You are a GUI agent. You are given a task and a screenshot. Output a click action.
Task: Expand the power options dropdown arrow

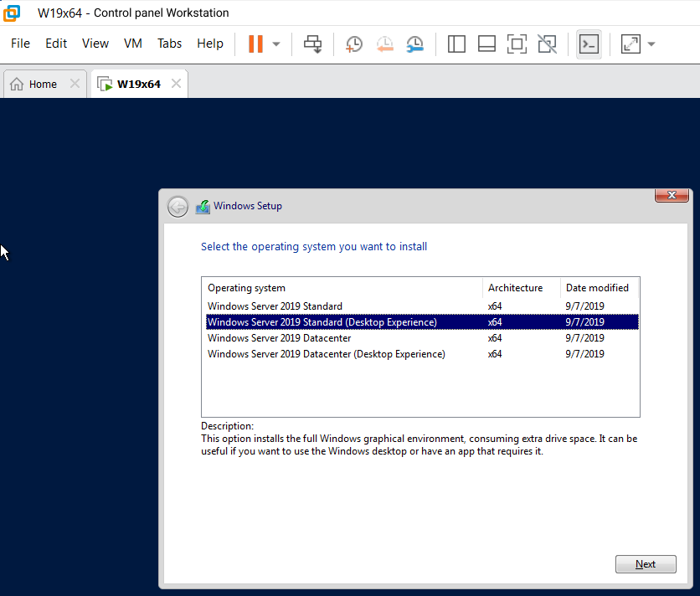[276, 44]
